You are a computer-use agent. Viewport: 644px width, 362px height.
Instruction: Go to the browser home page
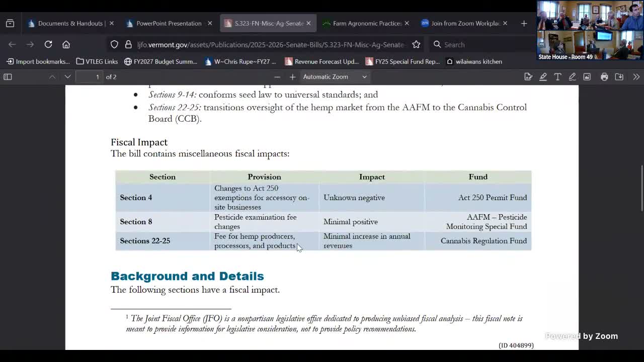[66, 44]
